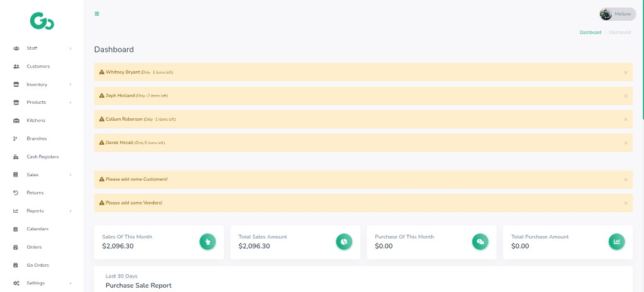
Task: Click the Derek Mccall name
Action: (119, 142)
